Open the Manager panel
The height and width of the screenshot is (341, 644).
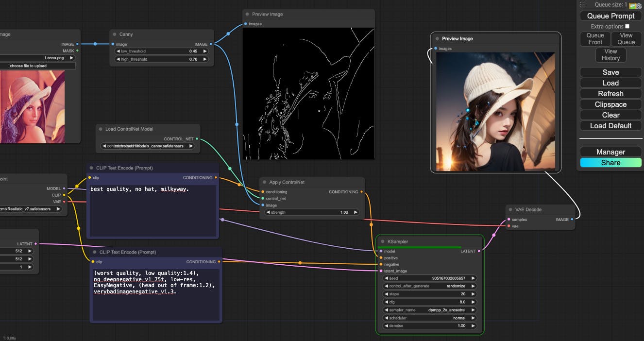tap(610, 152)
